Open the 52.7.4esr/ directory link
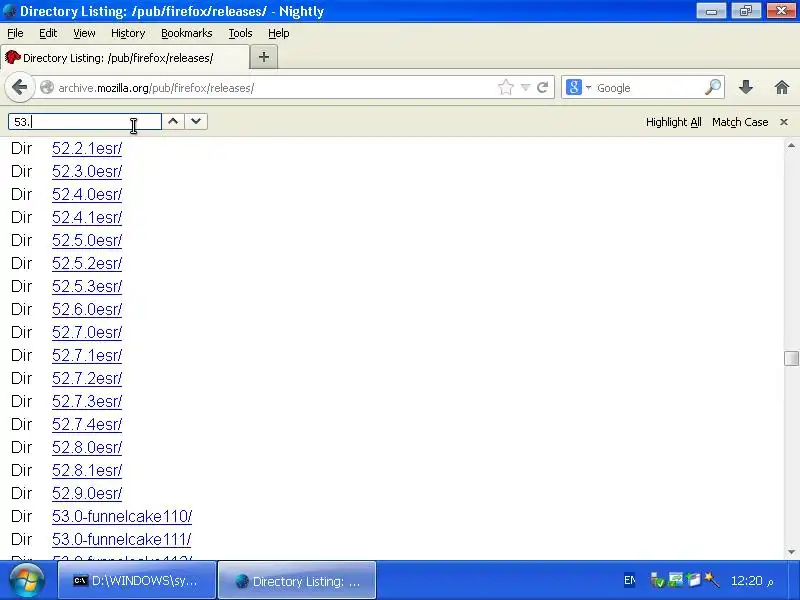Screen dimensions: 800x600 87,424
